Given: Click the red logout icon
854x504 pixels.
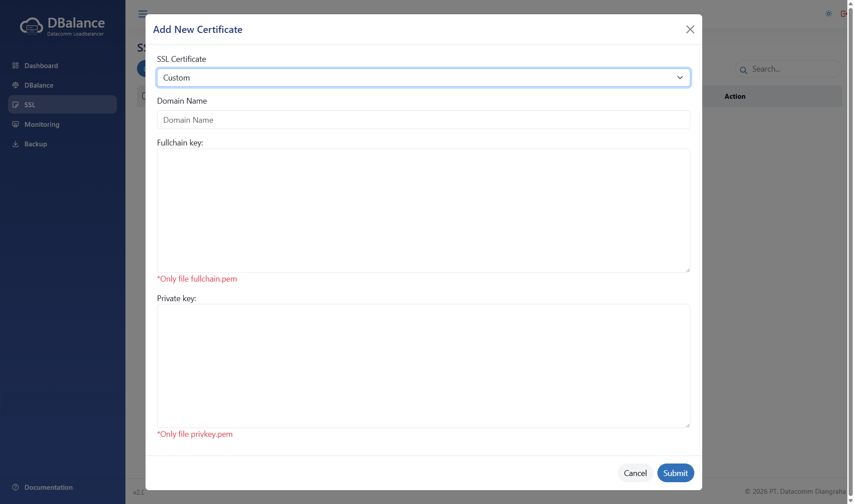Looking at the screenshot, I should [843, 14].
